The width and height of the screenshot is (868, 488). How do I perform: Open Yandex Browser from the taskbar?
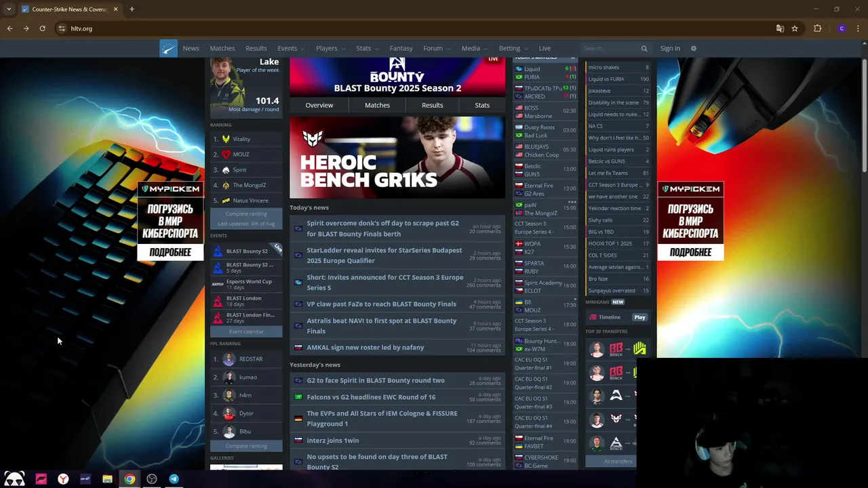(63, 479)
